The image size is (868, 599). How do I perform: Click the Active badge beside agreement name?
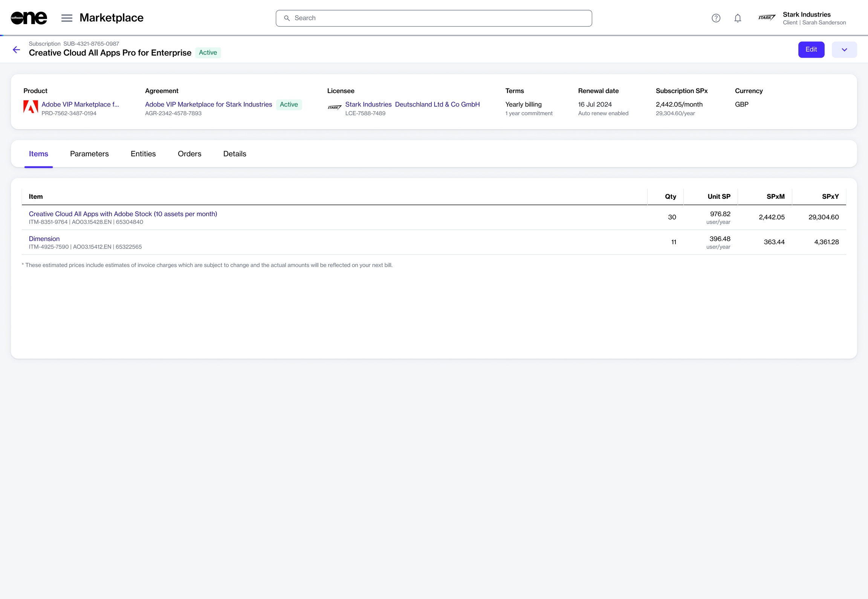click(289, 104)
